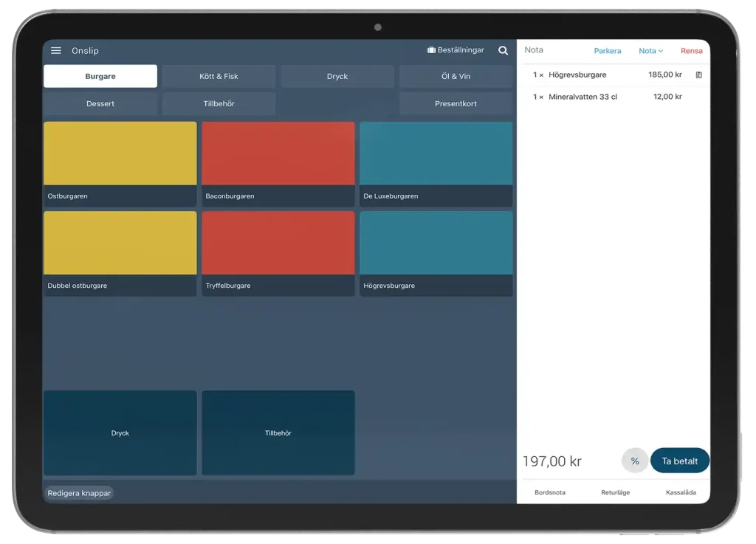This screenshot has height=544, width=756.
Task: Add red Tryffelburgare tile to order
Action: point(278,252)
